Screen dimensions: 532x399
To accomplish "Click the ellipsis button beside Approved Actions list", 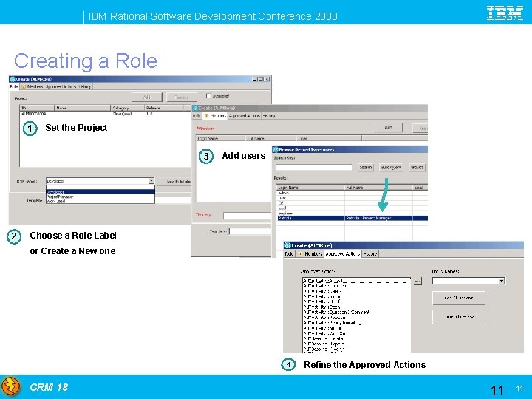I will coord(417,281).
